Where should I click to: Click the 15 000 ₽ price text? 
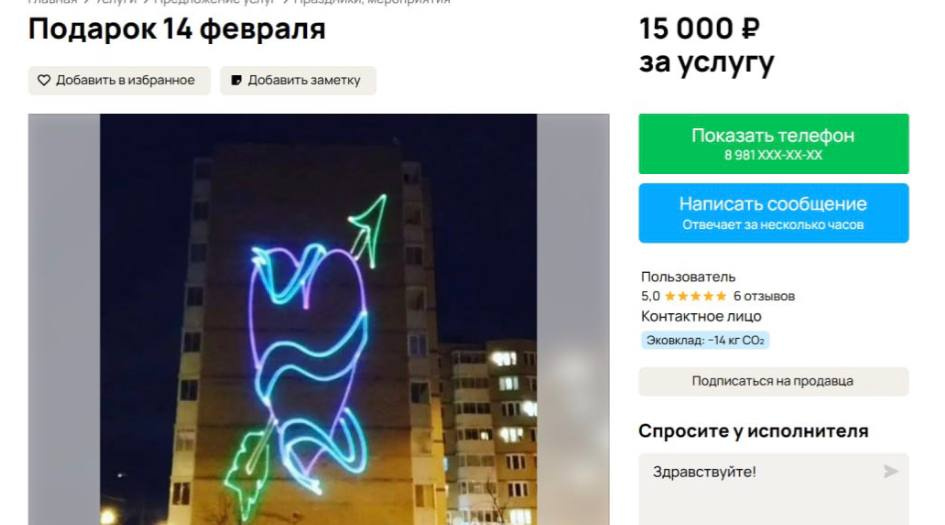tap(699, 28)
